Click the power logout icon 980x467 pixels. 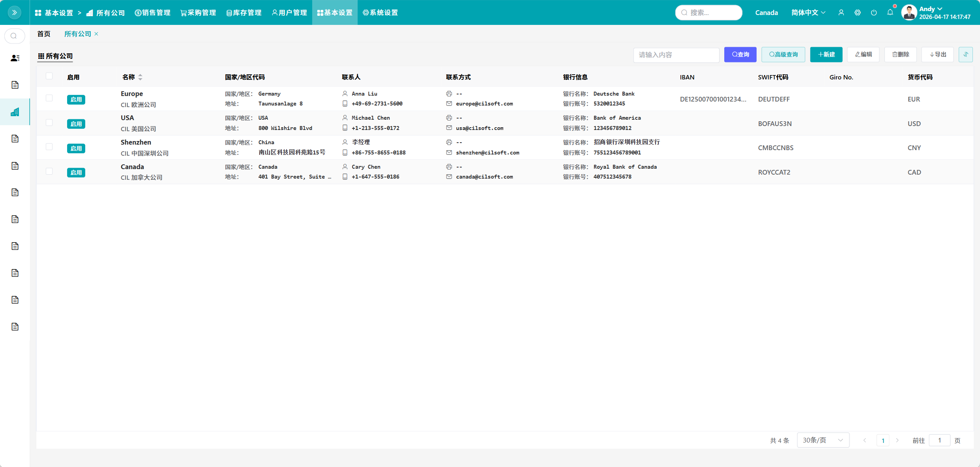point(874,13)
